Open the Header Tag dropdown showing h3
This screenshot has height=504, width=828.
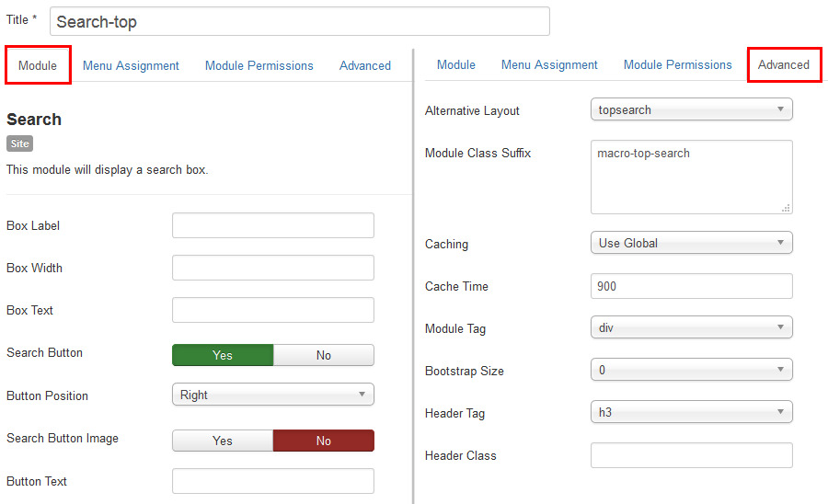[690, 412]
